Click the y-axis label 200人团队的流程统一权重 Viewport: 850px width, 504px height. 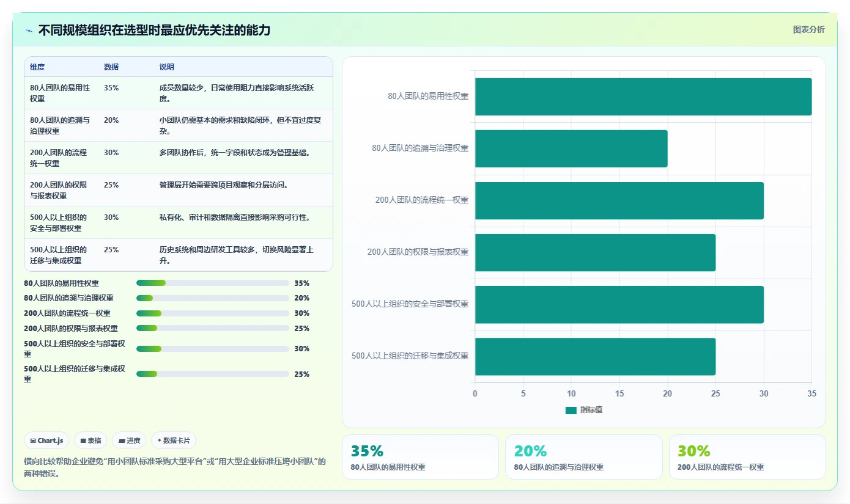pyautogui.click(x=422, y=200)
